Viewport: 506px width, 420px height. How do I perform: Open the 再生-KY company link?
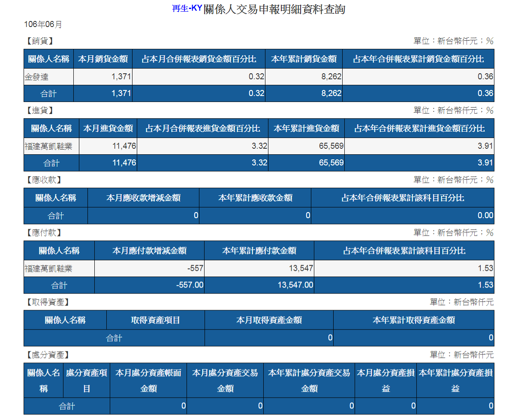pyautogui.click(x=187, y=9)
